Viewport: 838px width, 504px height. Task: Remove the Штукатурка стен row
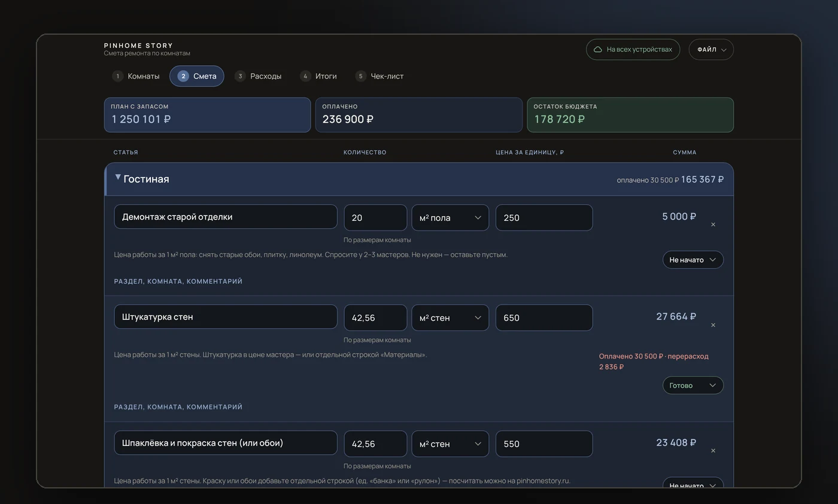click(713, 325)
